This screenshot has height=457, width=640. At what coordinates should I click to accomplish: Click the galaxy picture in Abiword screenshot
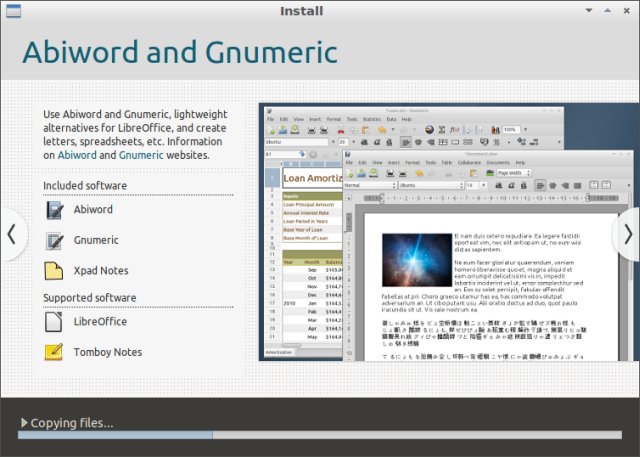(417, 260)
